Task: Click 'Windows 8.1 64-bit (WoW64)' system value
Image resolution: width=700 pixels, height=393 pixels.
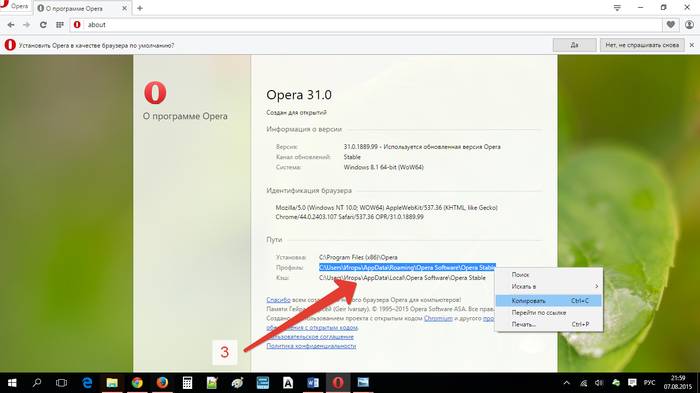Action: (x=383, y=167)
